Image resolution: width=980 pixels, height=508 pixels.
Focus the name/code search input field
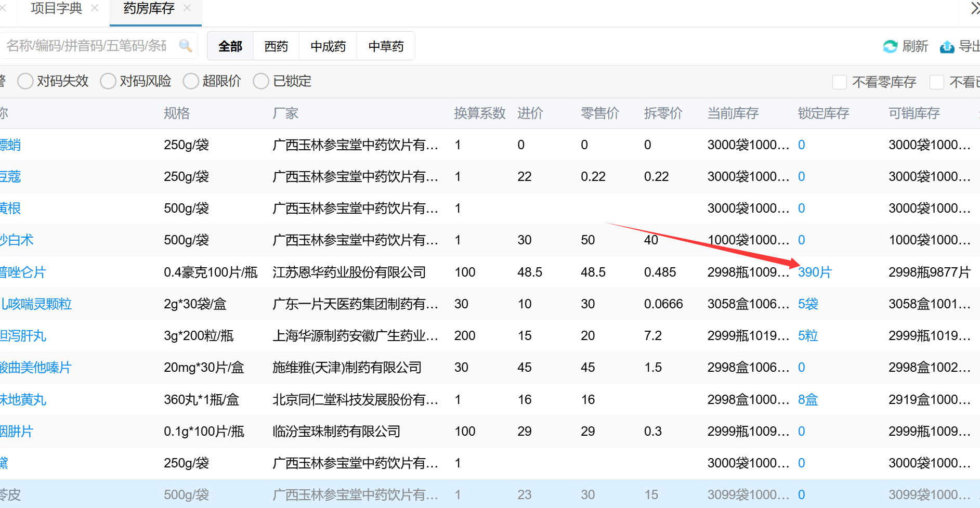(x=88, y=46)
